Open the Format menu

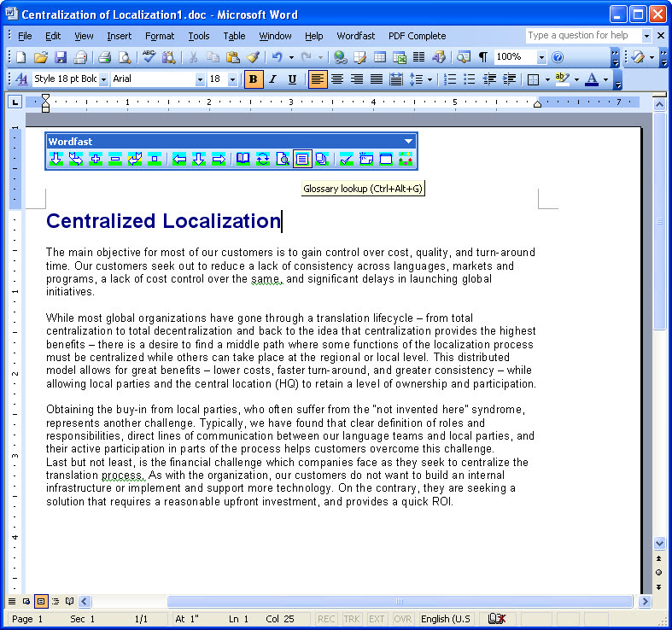coord(160,36)
